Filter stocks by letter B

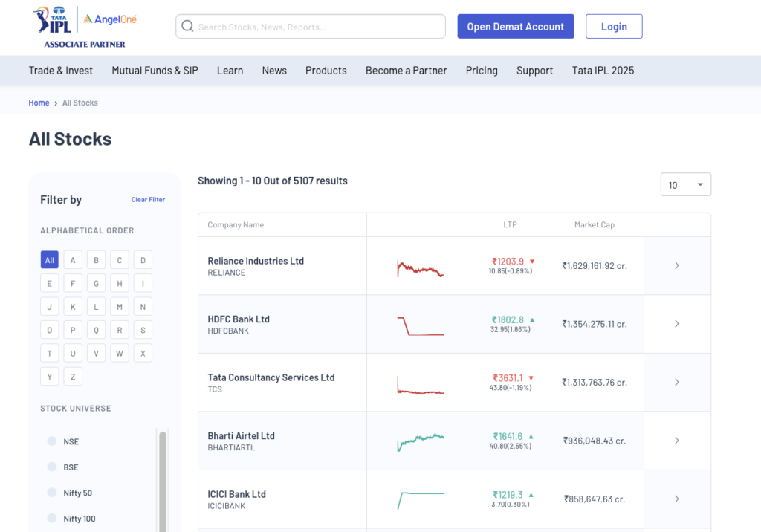coord(96,260)
